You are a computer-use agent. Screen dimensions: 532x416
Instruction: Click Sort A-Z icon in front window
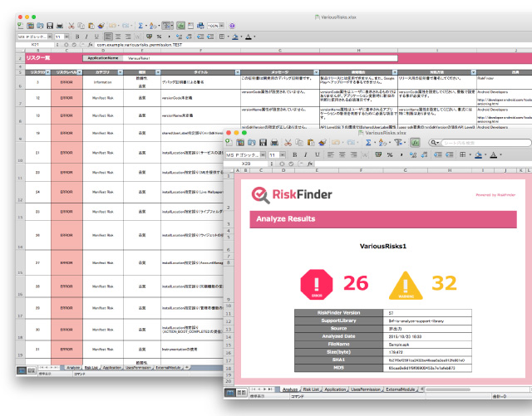(382, 142)
